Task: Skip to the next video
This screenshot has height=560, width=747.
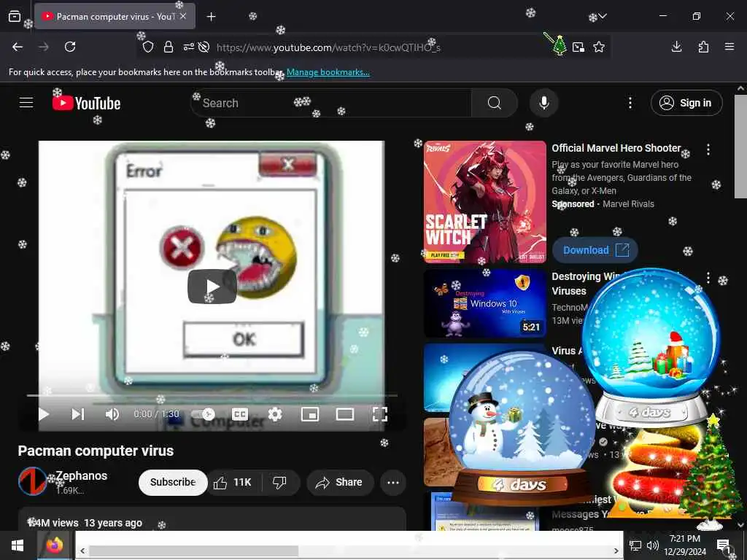Action: 78,414
